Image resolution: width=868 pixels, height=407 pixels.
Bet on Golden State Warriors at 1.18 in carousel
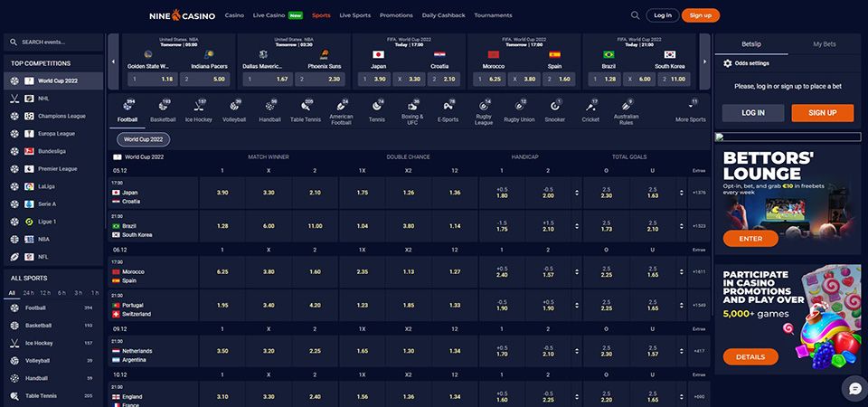[x=153, y=80]
